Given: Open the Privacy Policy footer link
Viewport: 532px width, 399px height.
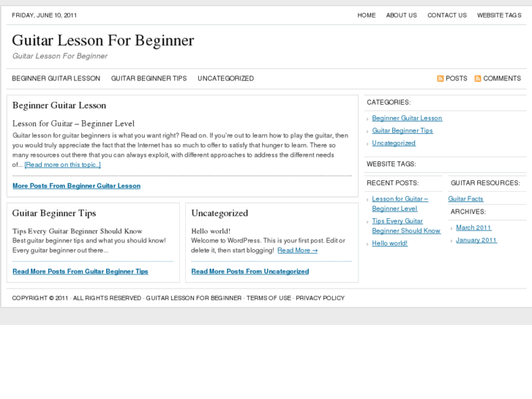Looking at the screenshot, I should pos(320,298).
